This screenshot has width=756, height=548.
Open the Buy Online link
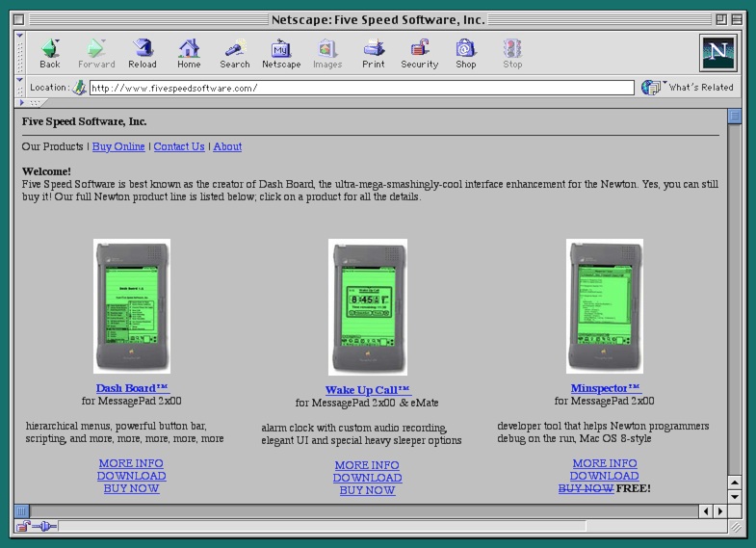118,146
